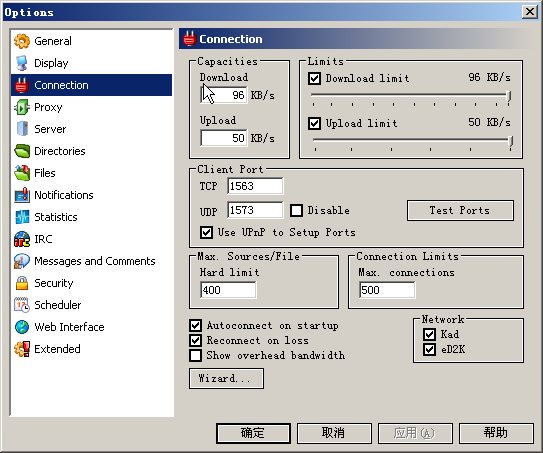Click the Download limit slider handle
Viewport: 543px width, 453px height.
(x=509, y=96)
